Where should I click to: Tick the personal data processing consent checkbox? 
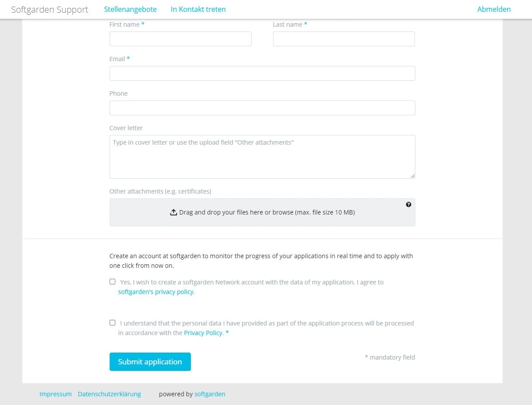tap(113, 323)
